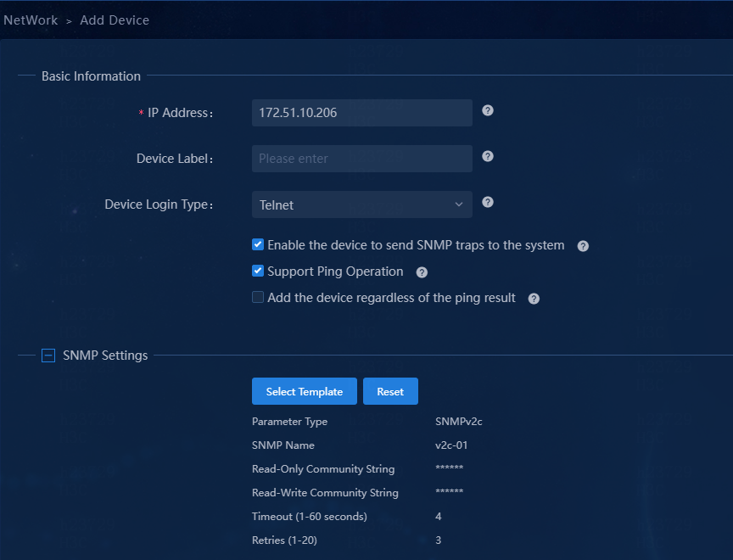Viewport: 733px width, 560px height.
Task: Click the Basic Information section heading
Action: [x=91, y=76]
